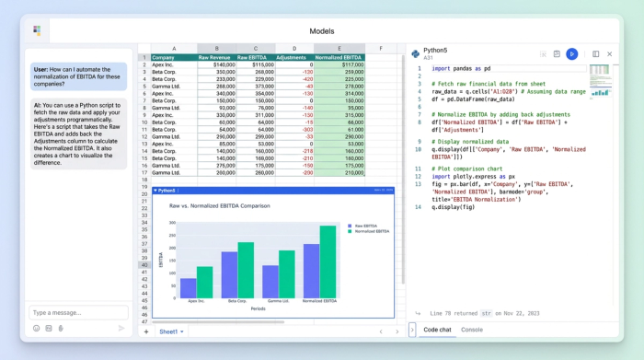Click the Models title text
The image size is (644, 360).
tap(322, 31)
